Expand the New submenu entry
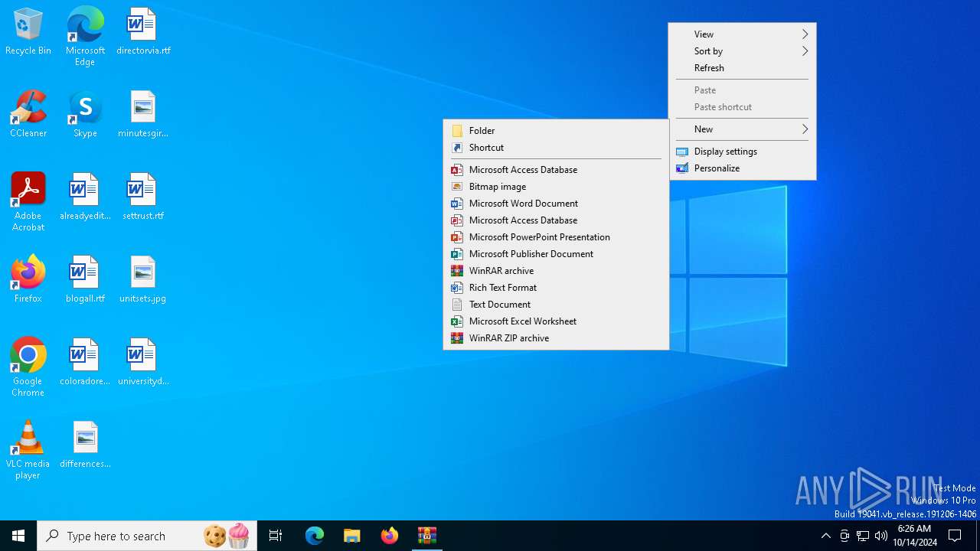Screen dimensions: 980x551 pyautogui.click(x=742, y=129)
